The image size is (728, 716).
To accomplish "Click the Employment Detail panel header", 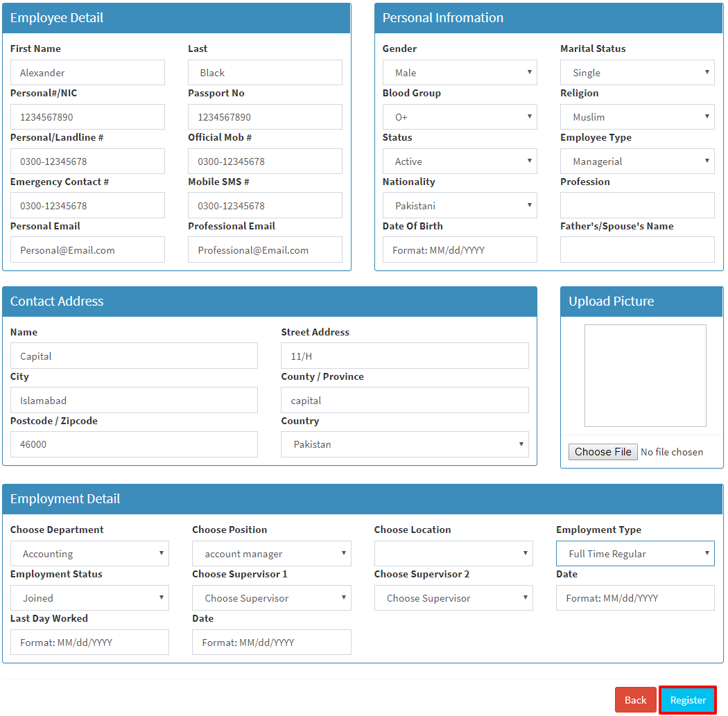I will 363,499.
